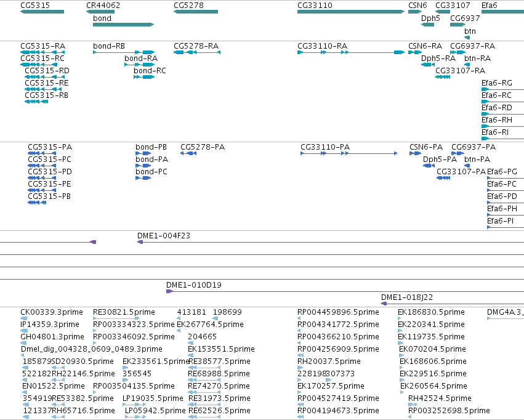Click protein CSN6-PA label
The image size is (524, 420).
pyautogui.click(x=426, y=147)
